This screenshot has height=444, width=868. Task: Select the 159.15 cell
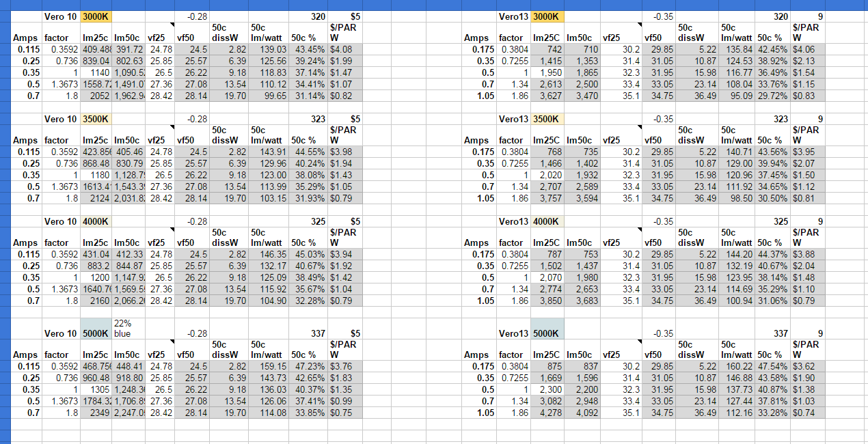click(269, 366)
